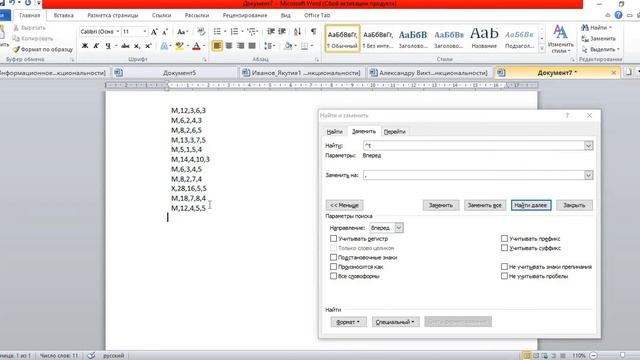The image size is (640, 360).
Task: Start a numbered list
Action: 234,31
